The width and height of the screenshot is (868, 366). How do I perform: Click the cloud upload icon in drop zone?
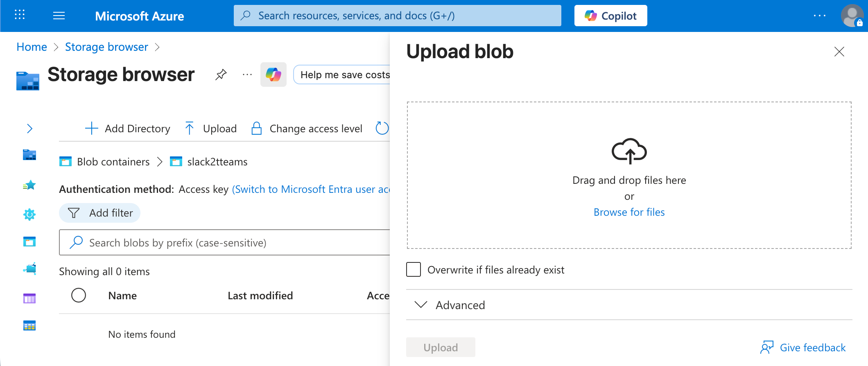pos(629,151)
